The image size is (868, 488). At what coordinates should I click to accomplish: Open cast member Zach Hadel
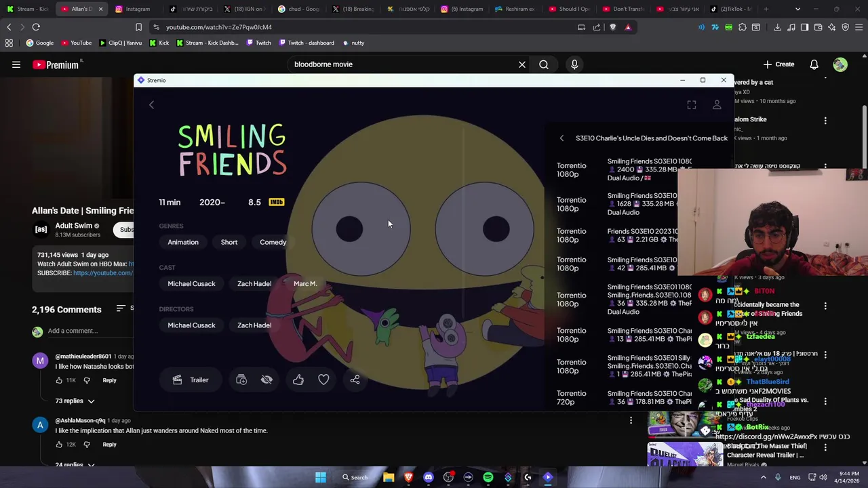point(254,284)
